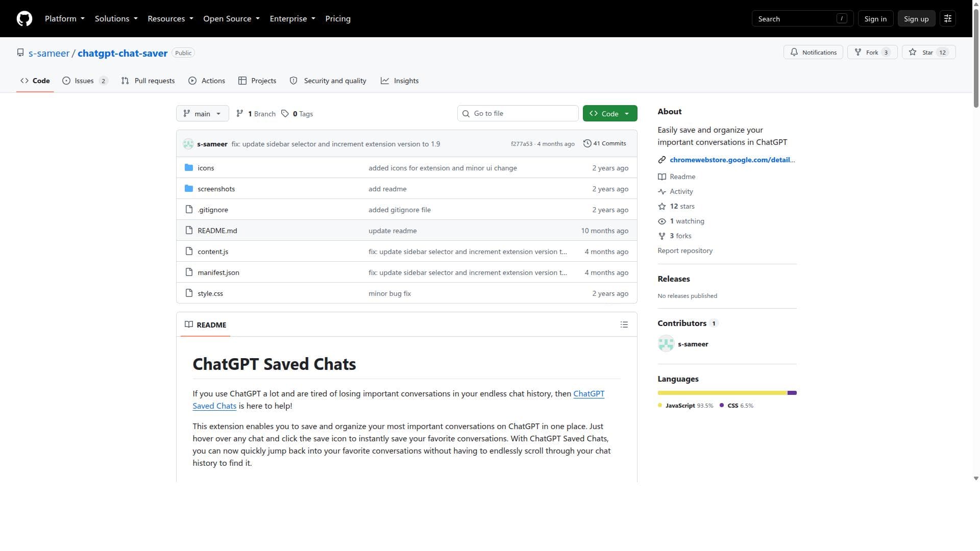Click the file icon beside manifest.json
Image resolution: width=980 pixels, height=551 pixels.
click(189, 272)
